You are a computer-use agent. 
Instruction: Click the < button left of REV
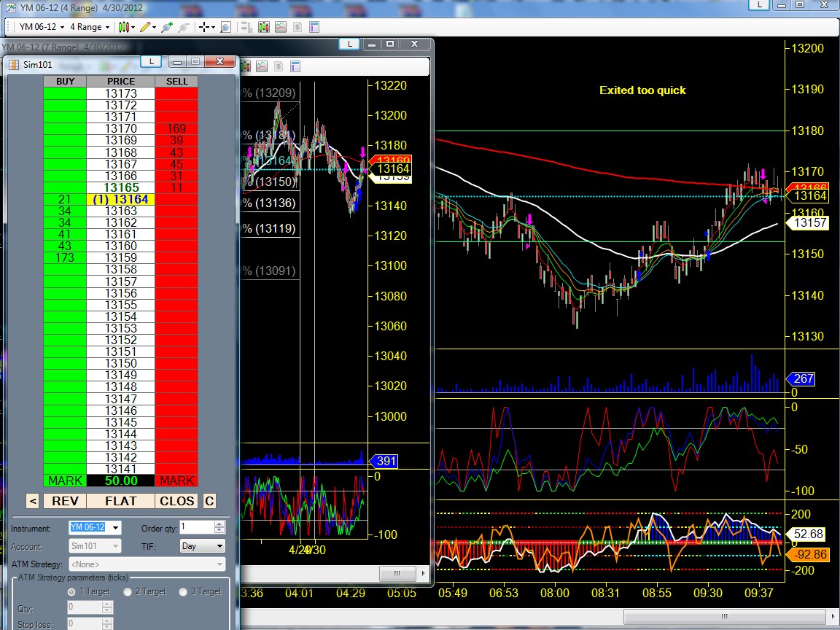[33, 501]
